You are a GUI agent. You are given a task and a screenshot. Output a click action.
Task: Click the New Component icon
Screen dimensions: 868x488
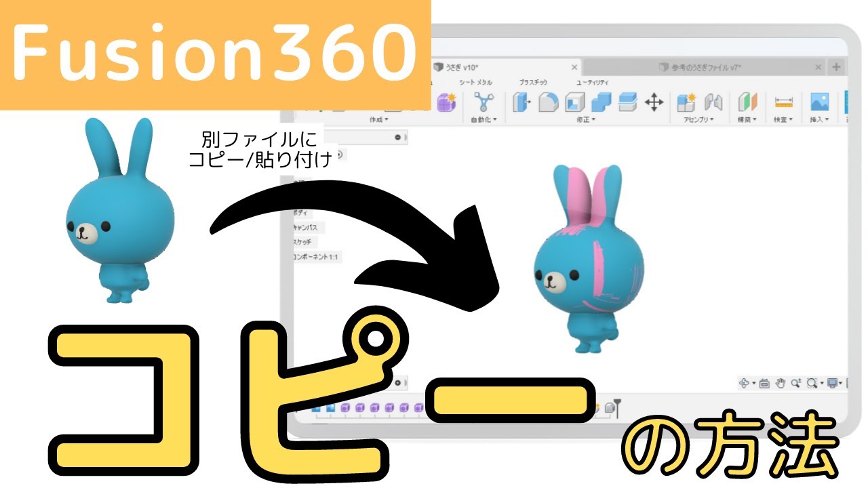pos(686,102)
